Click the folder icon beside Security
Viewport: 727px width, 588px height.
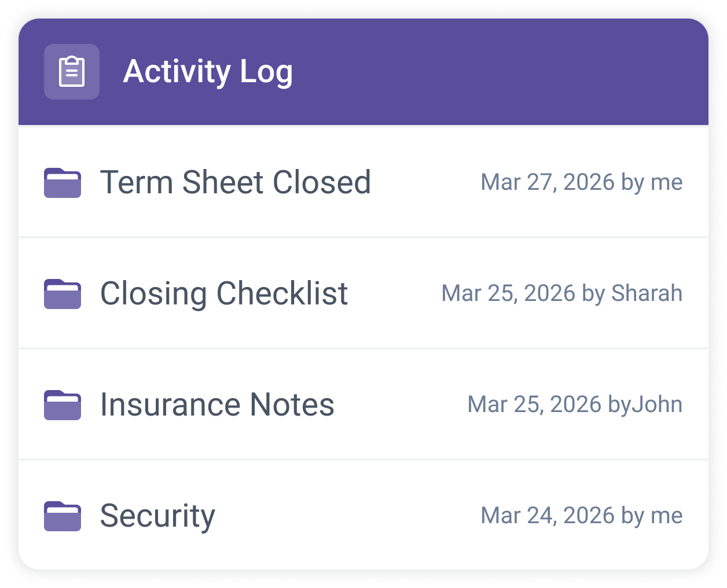click(x=63, y=516)
